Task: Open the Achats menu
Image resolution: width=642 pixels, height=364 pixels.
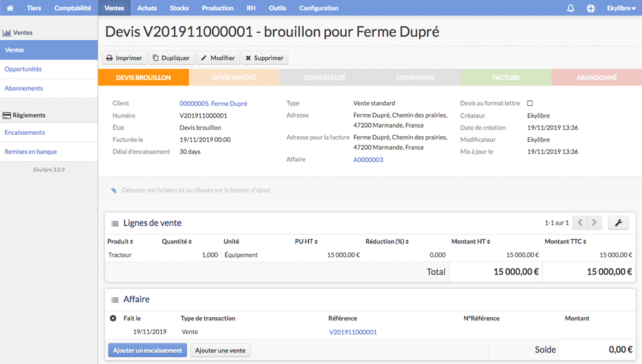Action: (147, 8)
